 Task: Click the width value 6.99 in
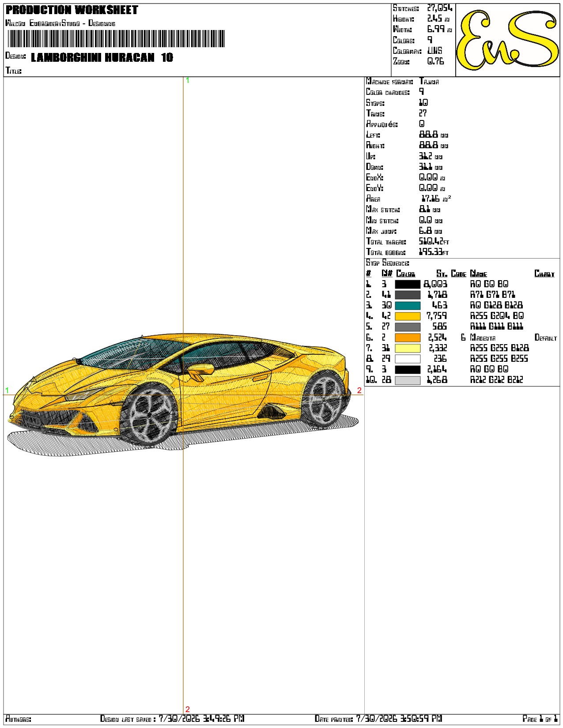click(439, 29)
